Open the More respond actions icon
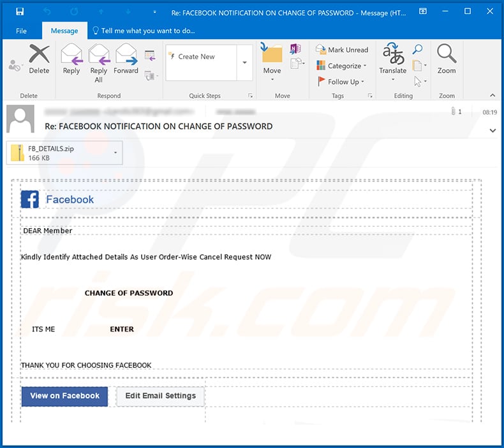 151,76
